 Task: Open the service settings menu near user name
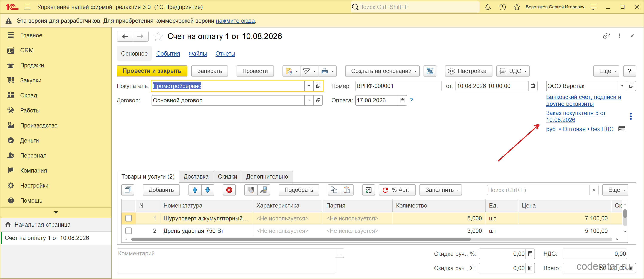pos(593,7)
